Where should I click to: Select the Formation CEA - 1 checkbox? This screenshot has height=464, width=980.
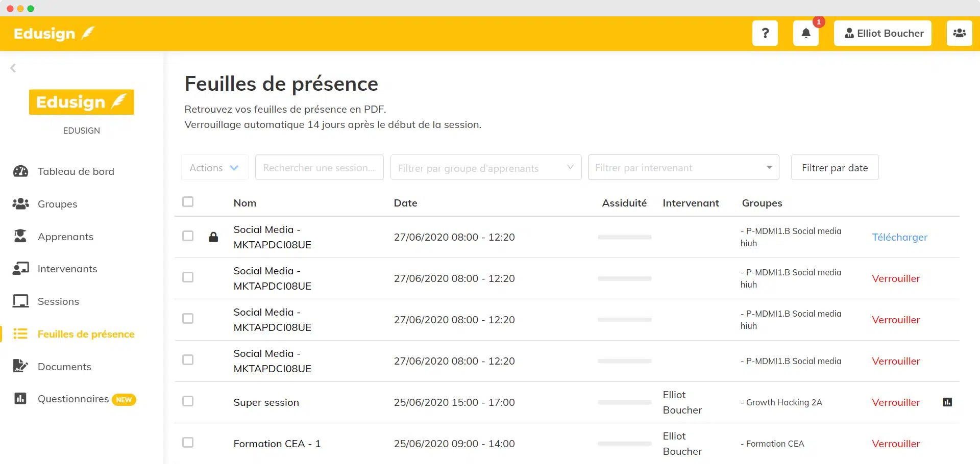pos(188,443)
